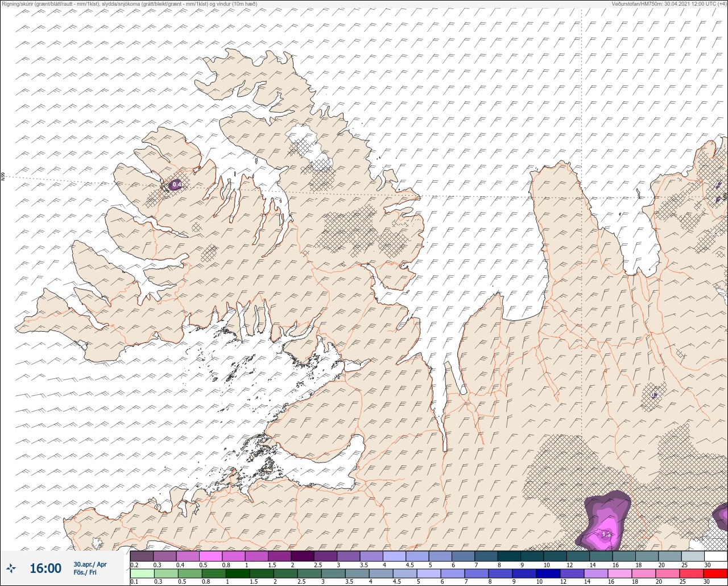Select upper legend lavender swatch 4–4.5

click(394, 556)
